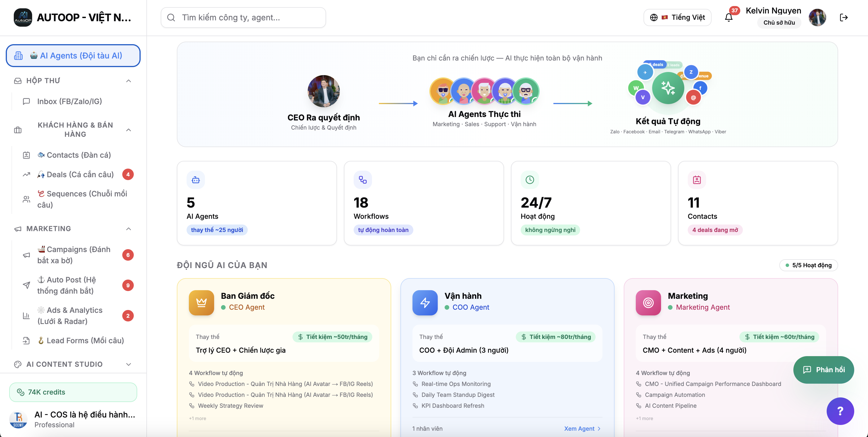868x437 pixels.
Task: Click the Phản hồi feedback button
Action: pos(823,369)
